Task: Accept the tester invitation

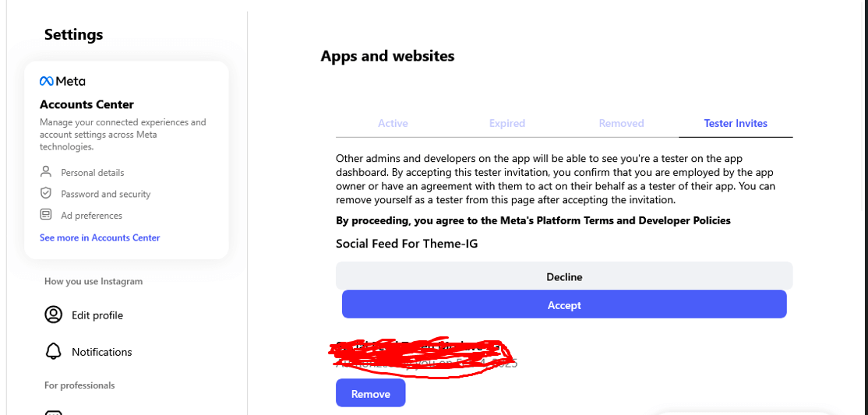Action: coord(564,305)
